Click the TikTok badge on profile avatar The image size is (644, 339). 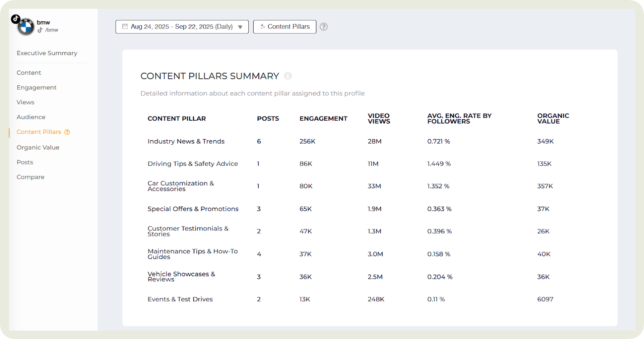[16, 19]
